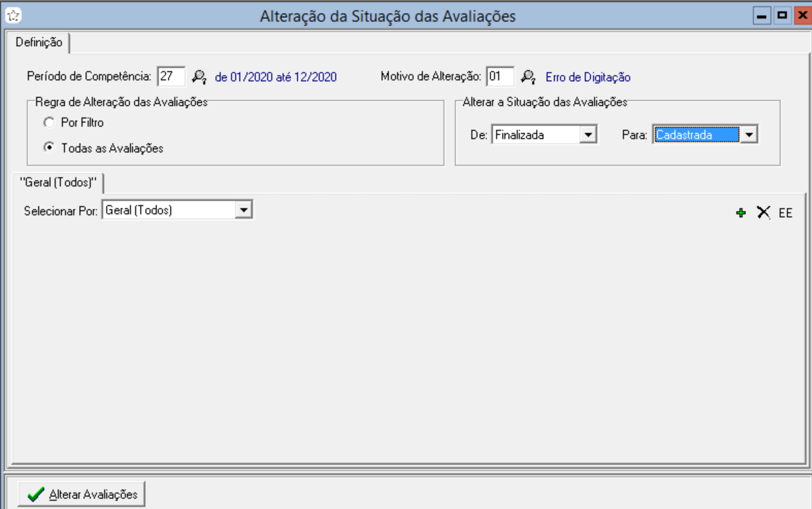Add a filter with the green plus icon
The image size is (812, 509).
740,213
